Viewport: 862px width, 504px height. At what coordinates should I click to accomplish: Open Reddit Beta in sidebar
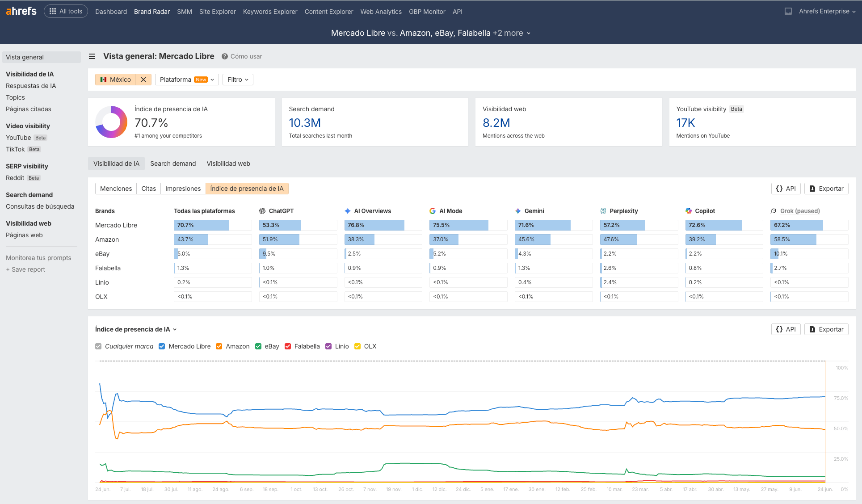23,178
